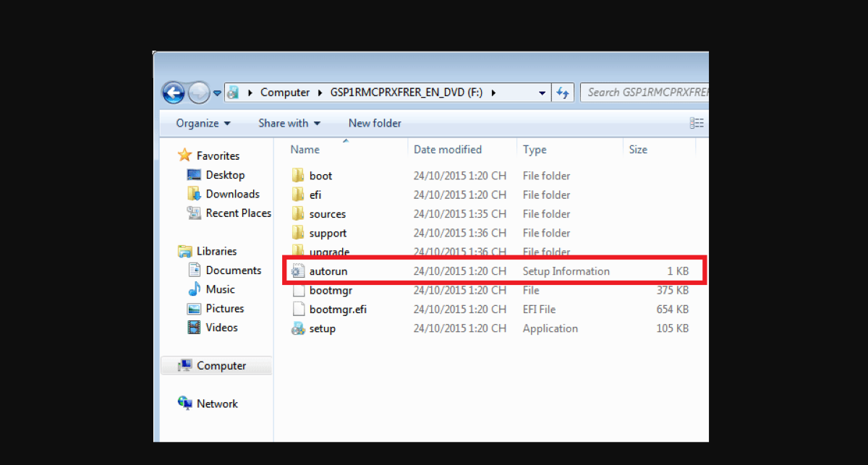Click the Application type cell
868x465 pixels.
[x=550, y=328]
